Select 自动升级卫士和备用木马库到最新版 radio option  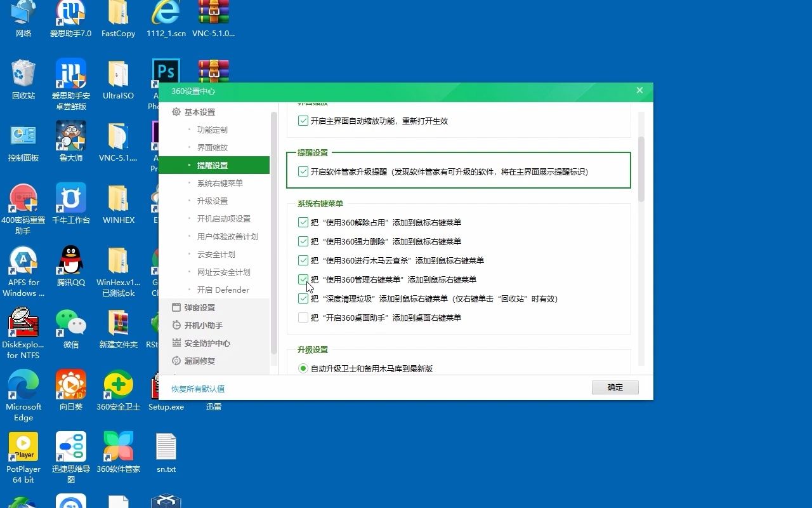(303, 368)
